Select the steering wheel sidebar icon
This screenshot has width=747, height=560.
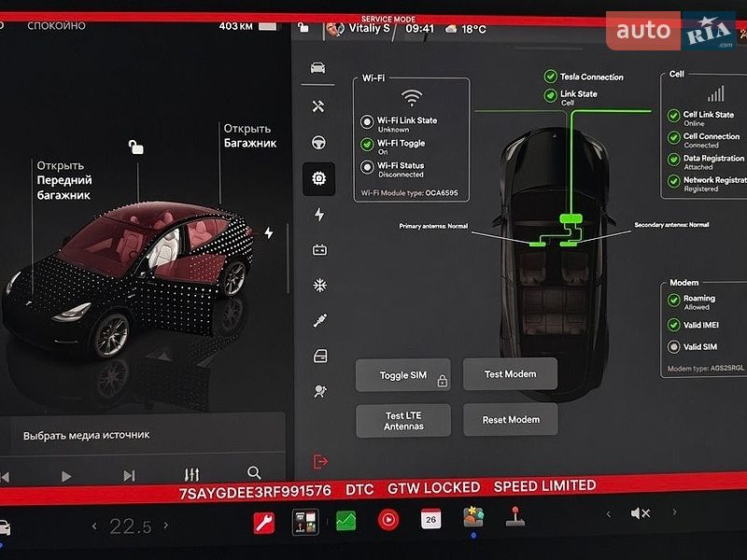(318, 143)
